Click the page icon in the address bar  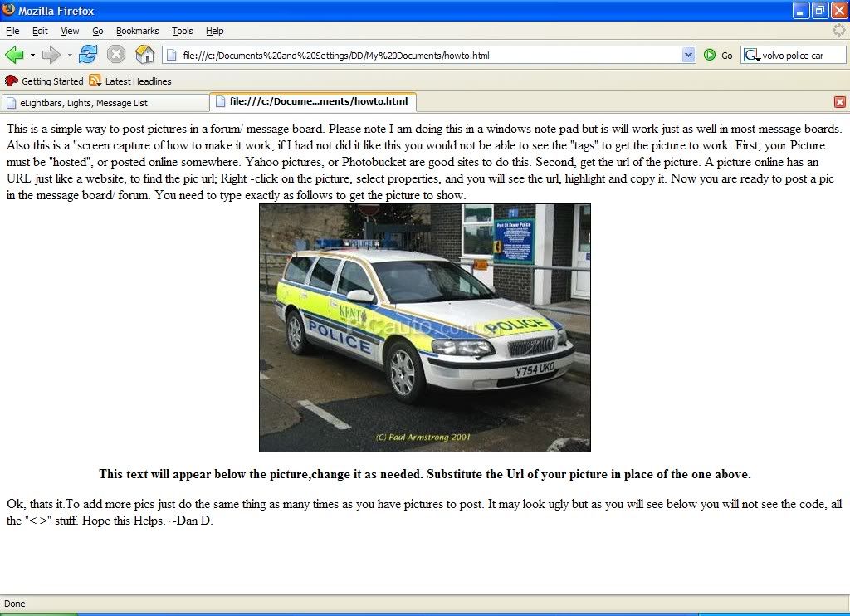click(172, 56)
